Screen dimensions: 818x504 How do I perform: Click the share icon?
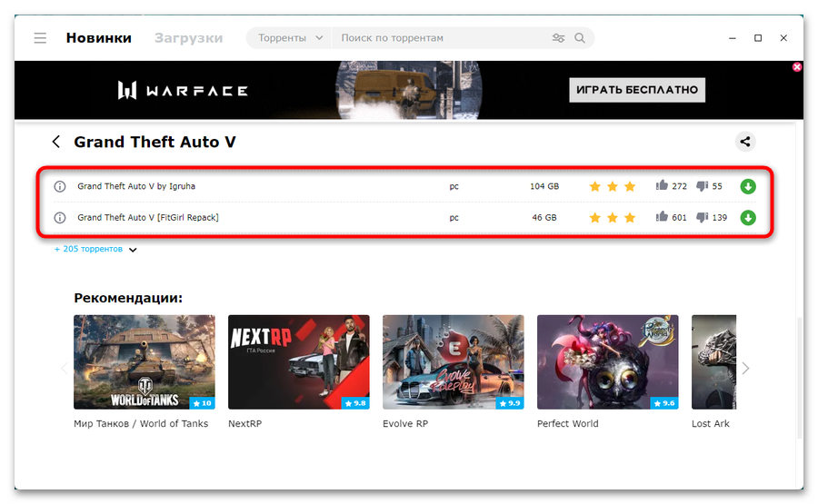click(745, 142)
